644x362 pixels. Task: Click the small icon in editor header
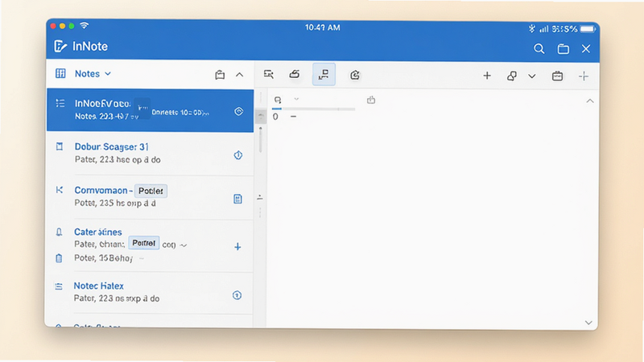(x=278, y=100)
